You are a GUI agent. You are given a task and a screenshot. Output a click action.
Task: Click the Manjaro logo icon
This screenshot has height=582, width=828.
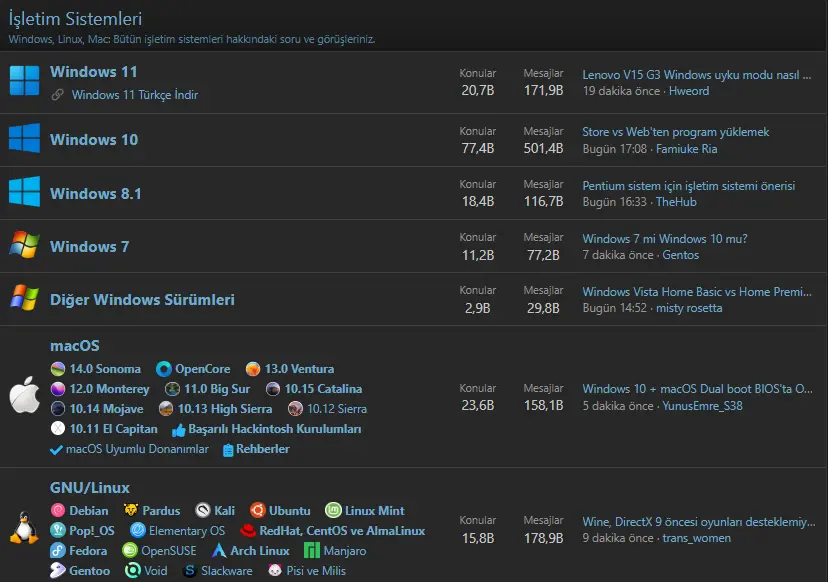pos(312,550)
